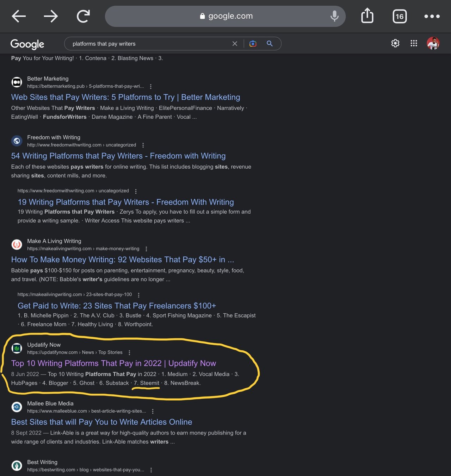The image size is (451, 476).
Task: Click the Google logo
Action: tap(27, 44)
